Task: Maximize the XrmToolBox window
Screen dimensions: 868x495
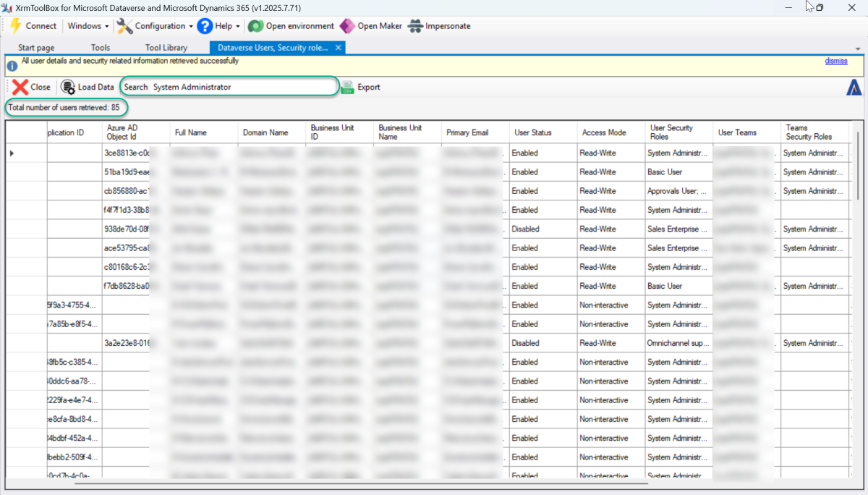Action: [820, 7]
